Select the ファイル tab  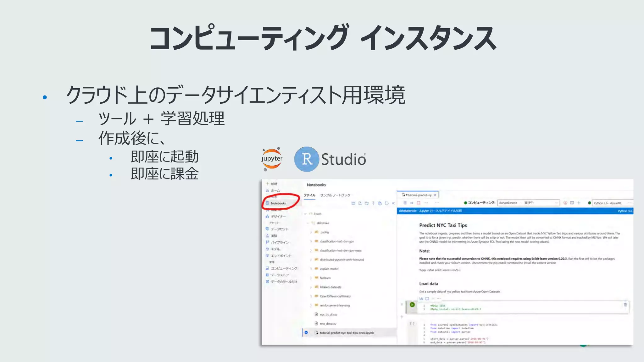coord(309,195)
